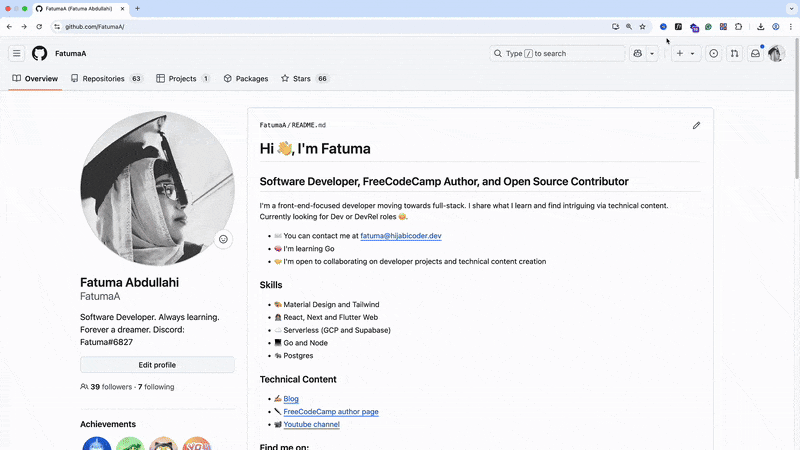Open a new browser tab with plus

tap(137, 9)
